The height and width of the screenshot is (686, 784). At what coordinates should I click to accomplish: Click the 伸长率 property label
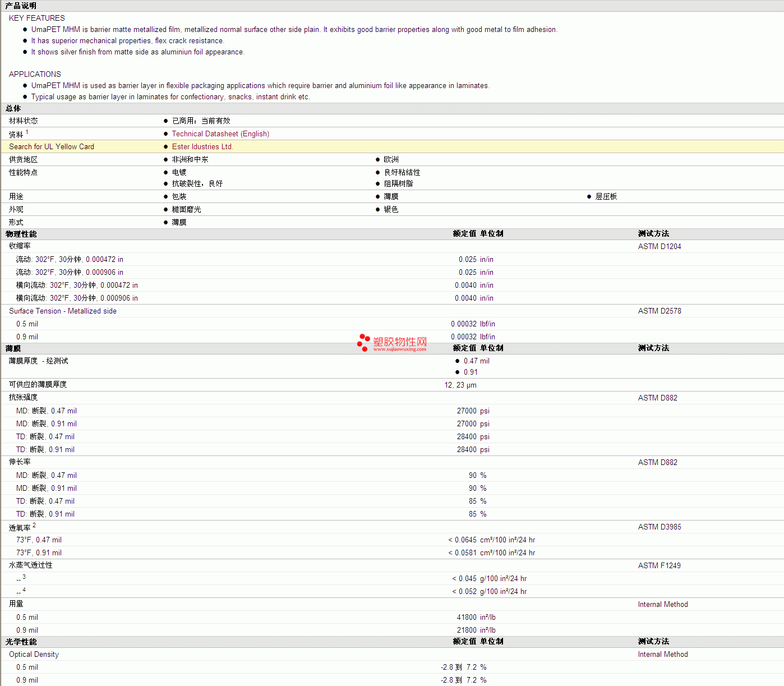coord(20,462)
